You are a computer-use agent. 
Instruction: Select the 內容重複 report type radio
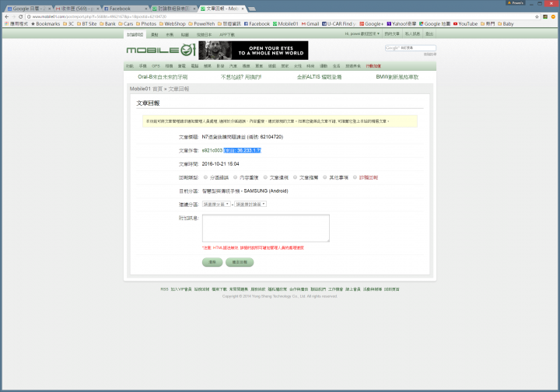pyautogui.click(x=236, y=177)
